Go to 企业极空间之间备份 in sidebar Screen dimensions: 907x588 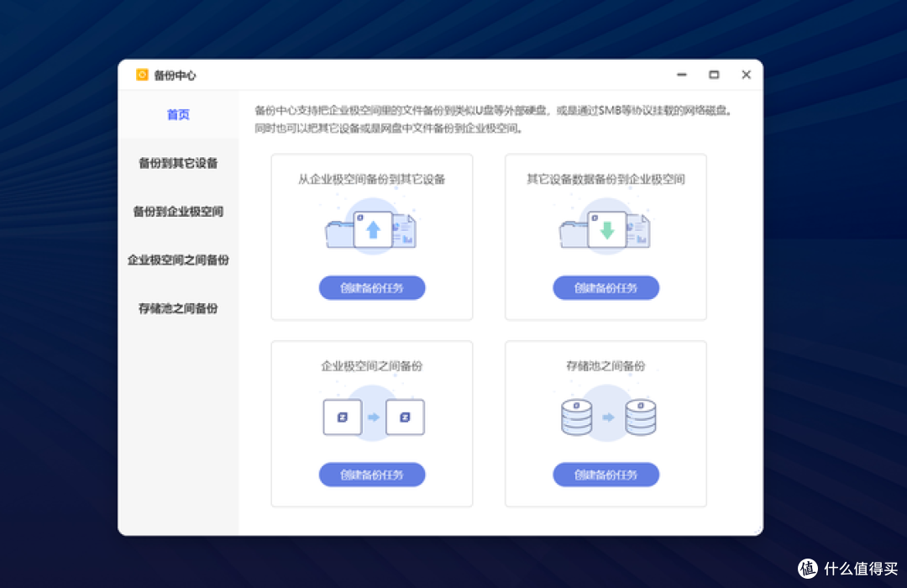[178, 260]
